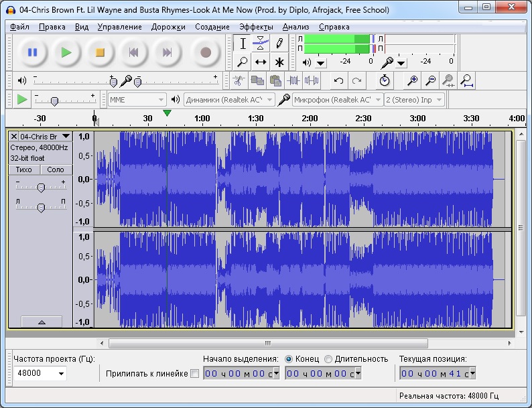Viewport: 532px width, 408px height.
Task: Click the Cut scissors icon
Action: [238, 80]
